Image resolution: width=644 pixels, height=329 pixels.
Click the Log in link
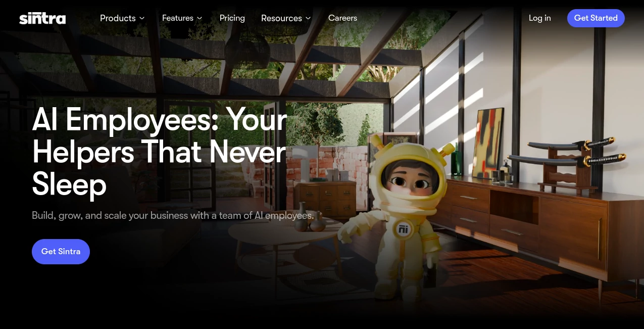(540, 18)
